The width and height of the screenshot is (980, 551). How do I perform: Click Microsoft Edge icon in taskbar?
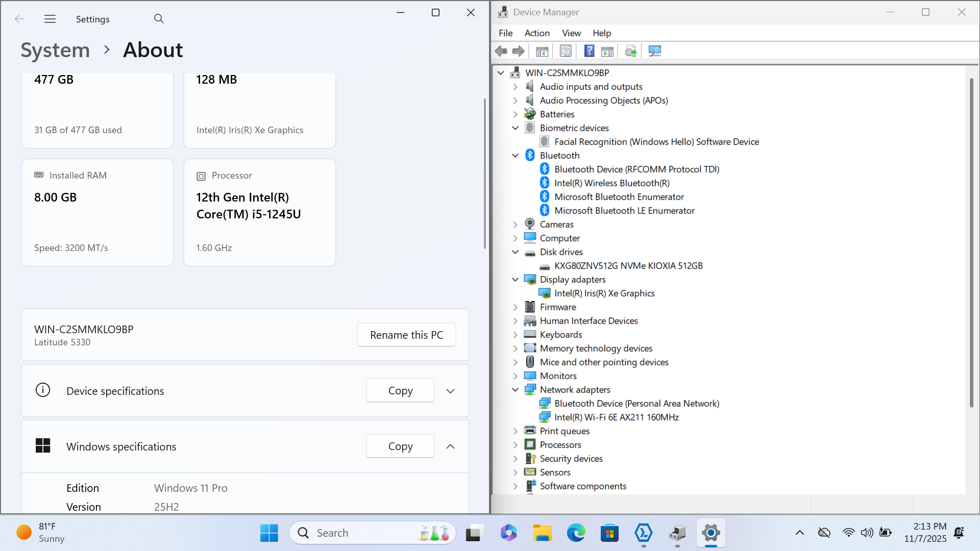[576, 533]
